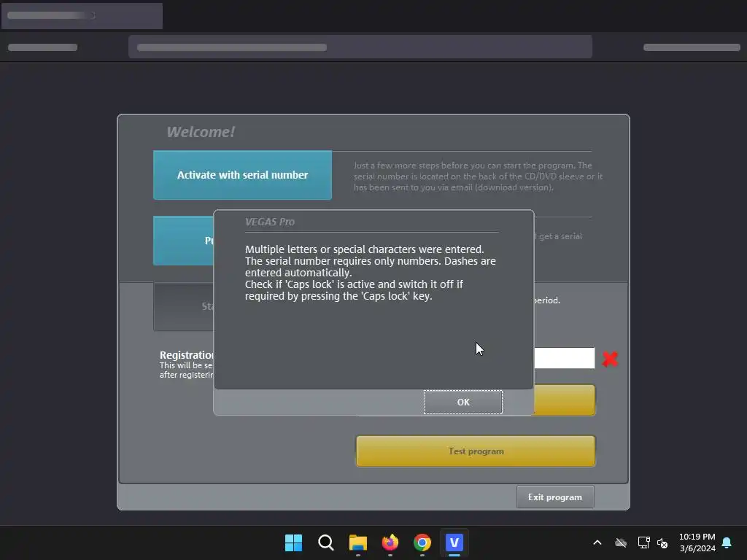Viewport: 747px width, 560px height.
Task: Open Windows Search from taskbar
Action: point(326,542)
